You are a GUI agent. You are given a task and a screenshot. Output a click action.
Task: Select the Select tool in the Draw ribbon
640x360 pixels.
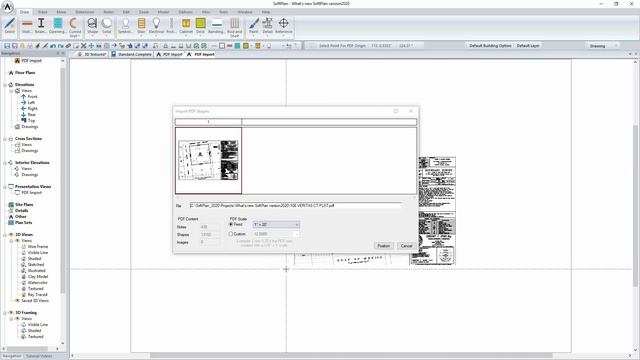(9, 25)
